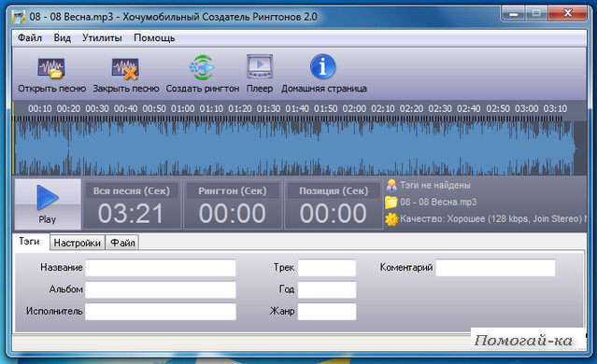This screenshot has height=364, width=597.
Task: Click the 03:00 mark on timeline ruler
Action: pyautogui.click(x=527, y=109)
